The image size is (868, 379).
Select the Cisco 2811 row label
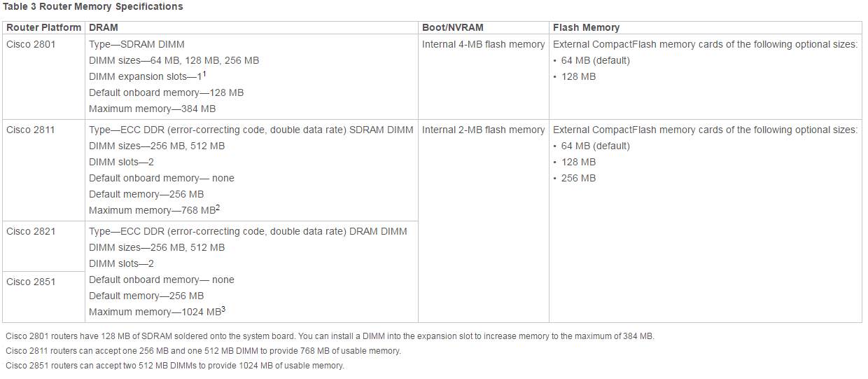(31, 130)
